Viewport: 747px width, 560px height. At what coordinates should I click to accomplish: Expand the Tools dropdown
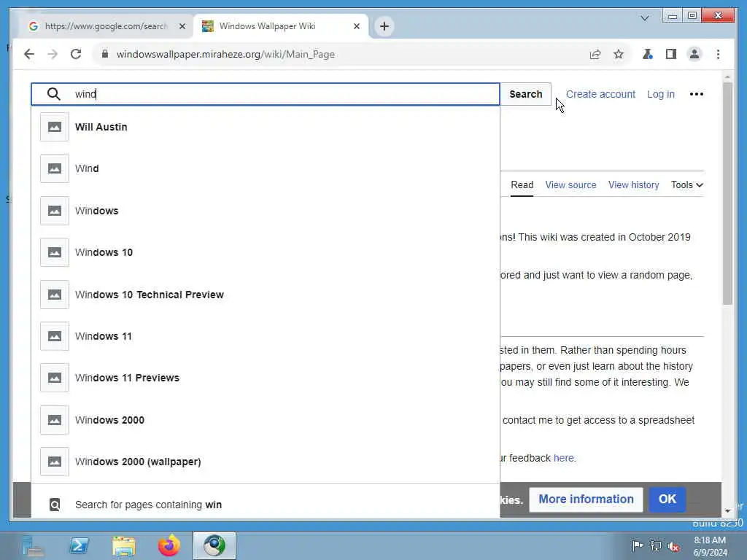(686, 184)
